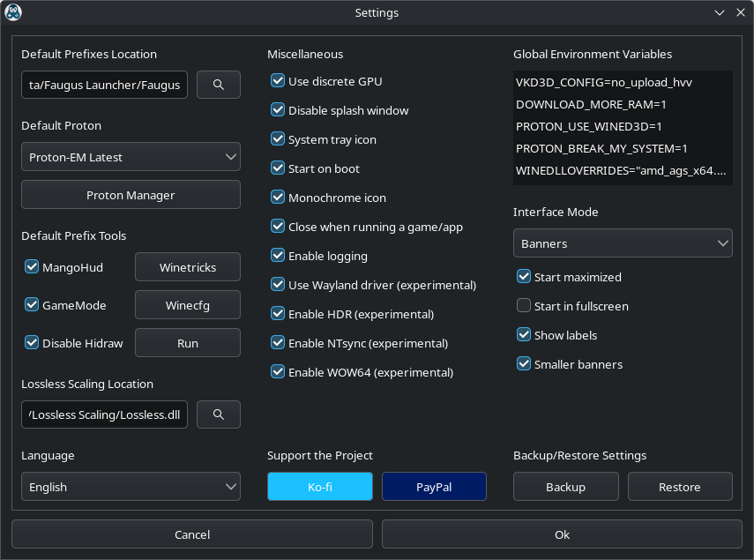
Task: Click the Default Prefixes Location text field
Action: click(104, 85)
